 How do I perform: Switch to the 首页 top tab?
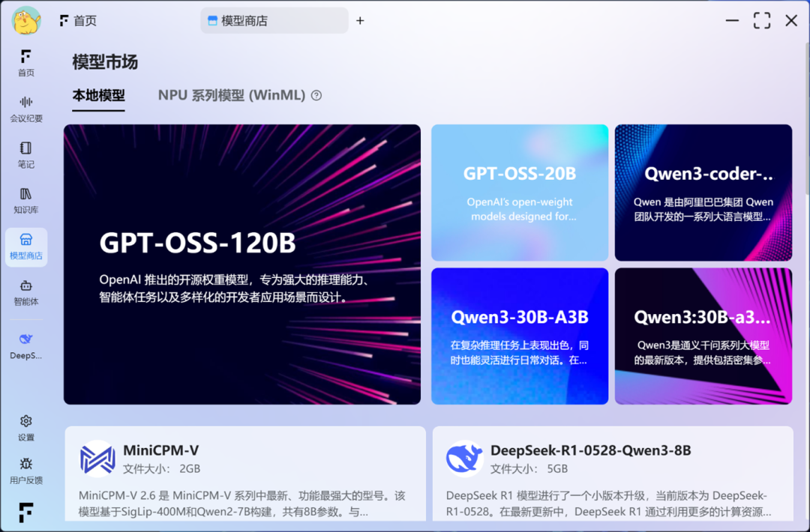[79, 21]
